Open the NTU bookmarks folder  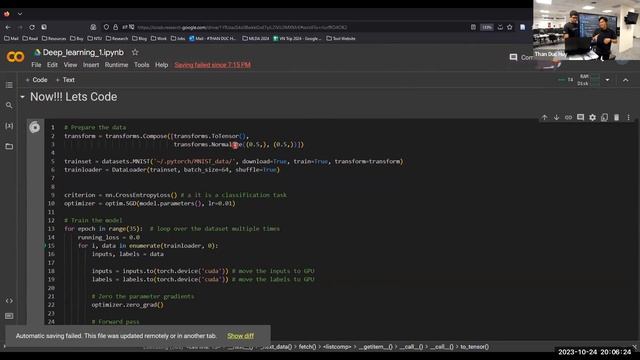[x=95, y=38]
